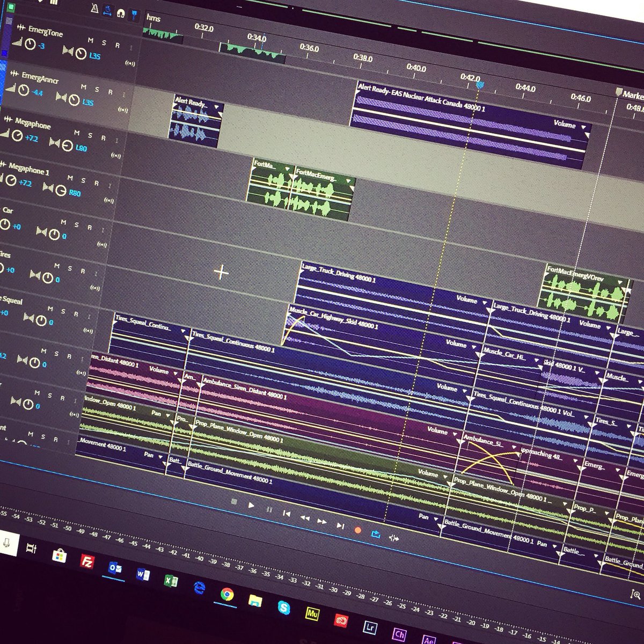The height and width of the screenshot is (644, 644).
Task: Click the Rewind button
Action: click(x=304, y=517)
